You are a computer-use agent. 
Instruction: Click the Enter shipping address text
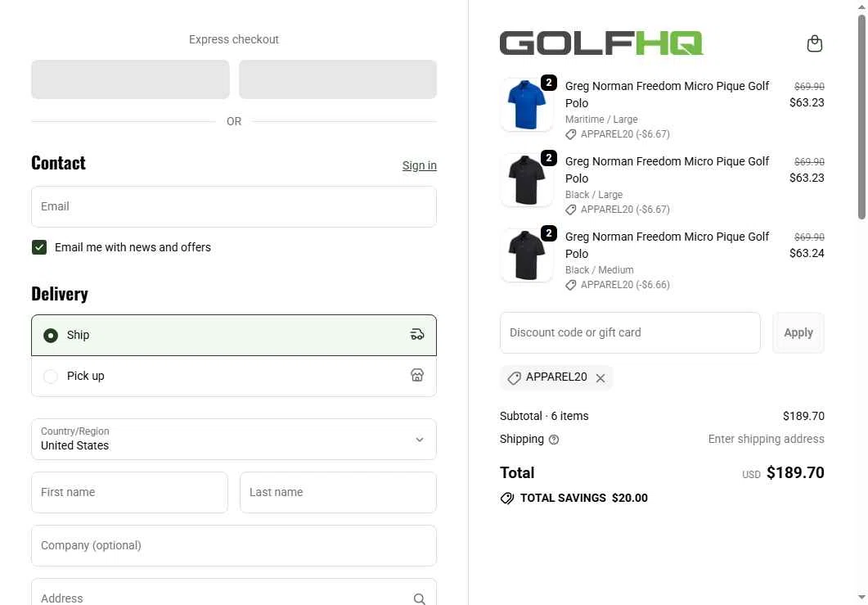pos(766,439)
